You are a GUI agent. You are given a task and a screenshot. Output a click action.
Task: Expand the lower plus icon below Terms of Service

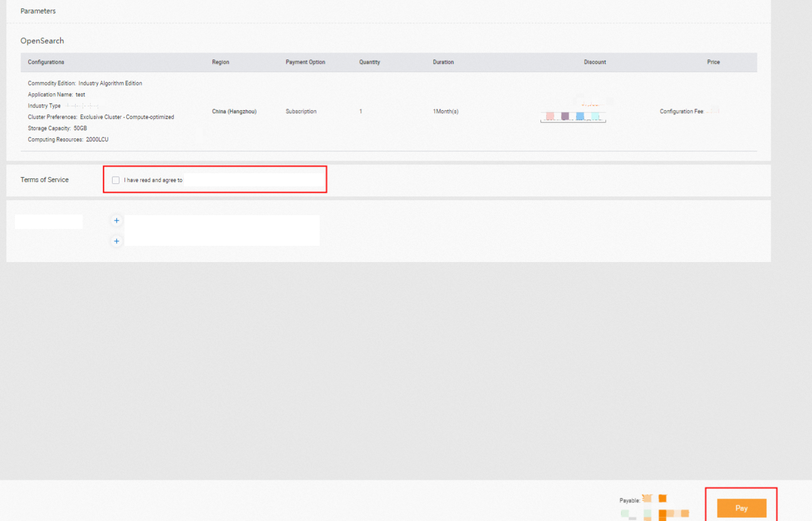click(x=116, y=241)
